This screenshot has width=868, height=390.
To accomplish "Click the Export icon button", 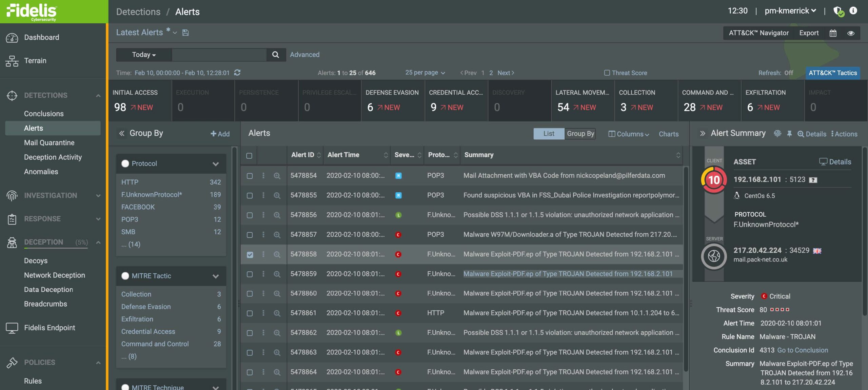I will pos(809,32).
